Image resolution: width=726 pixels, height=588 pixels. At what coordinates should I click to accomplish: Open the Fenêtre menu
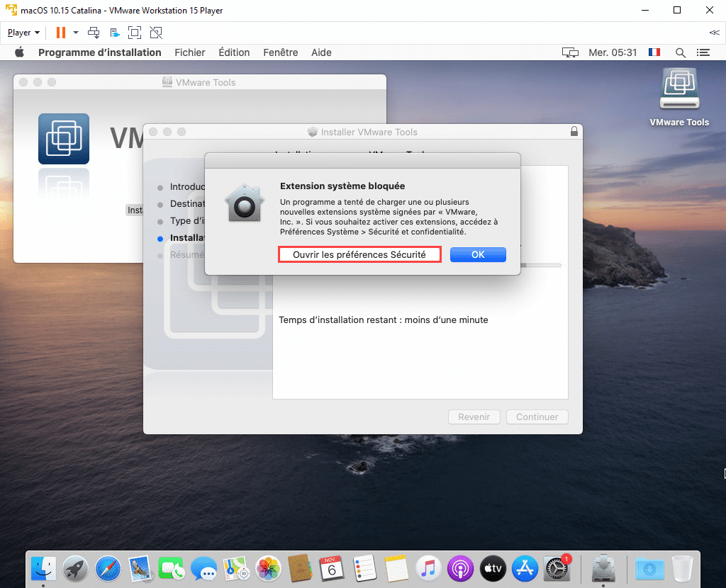(280, 52)
